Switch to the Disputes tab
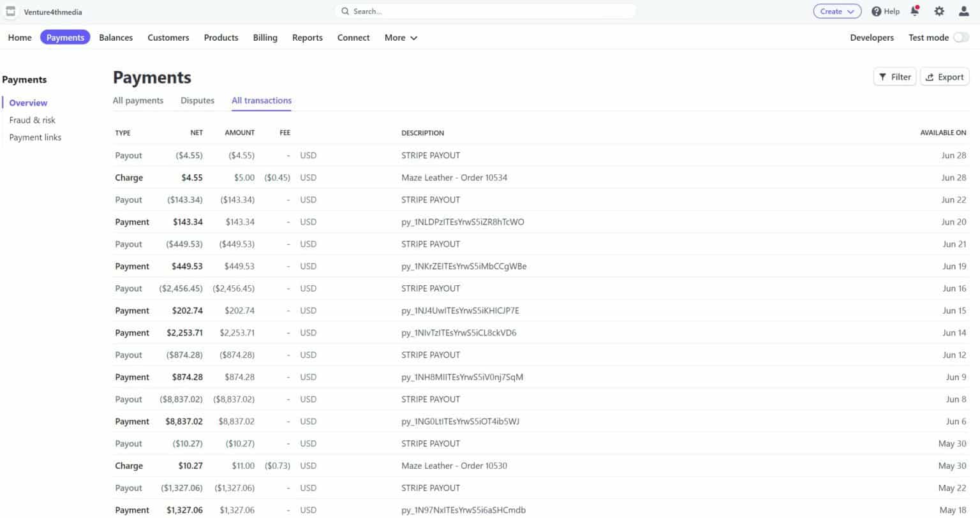This screenshot has height=518, width=980. click(197, 100)
